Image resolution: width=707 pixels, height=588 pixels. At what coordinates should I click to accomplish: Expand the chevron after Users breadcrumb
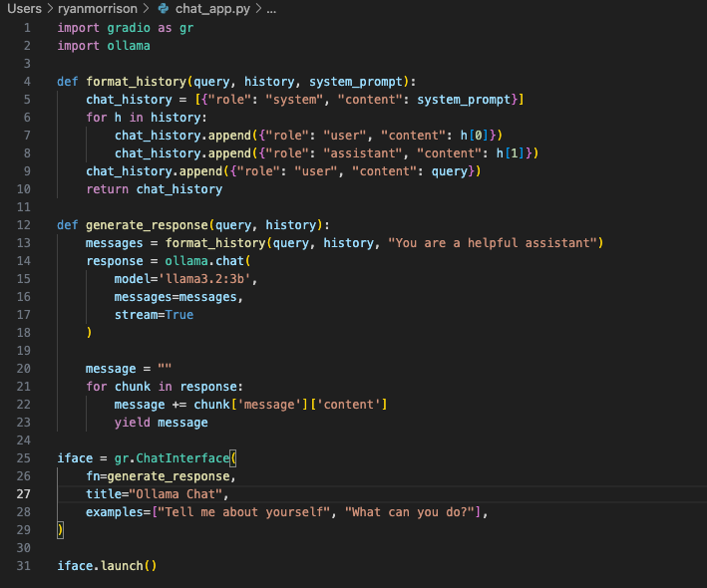coord(50,9)
